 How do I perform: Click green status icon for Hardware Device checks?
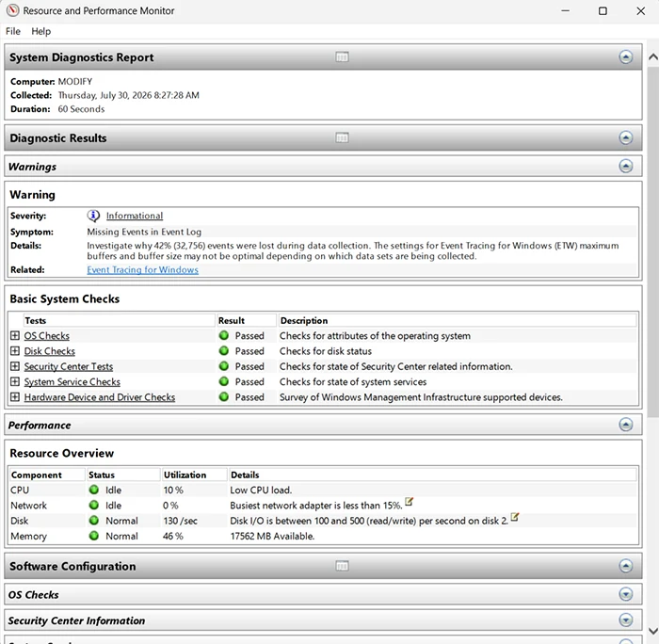click(x=224, y=396)
